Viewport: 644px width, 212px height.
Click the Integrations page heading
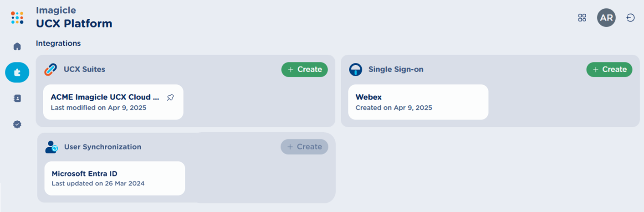(58, 43)
